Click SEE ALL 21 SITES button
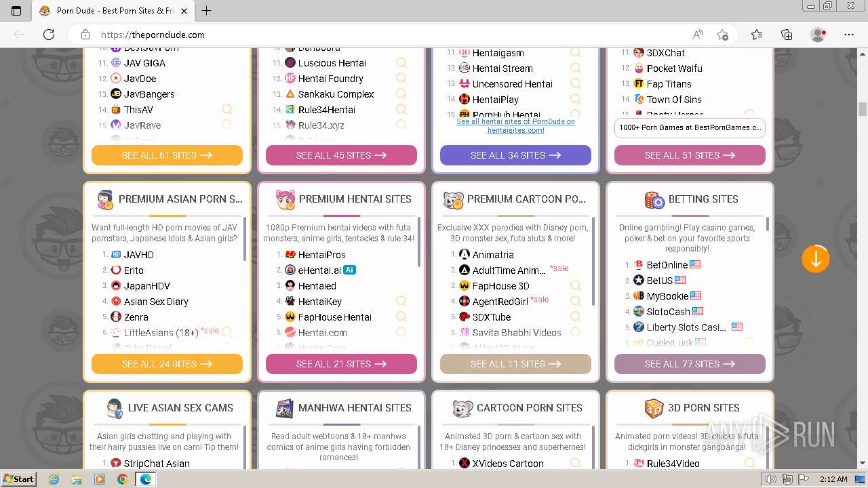Image resolution: width=868 pixels, height=488 pixels. [341, 364]
